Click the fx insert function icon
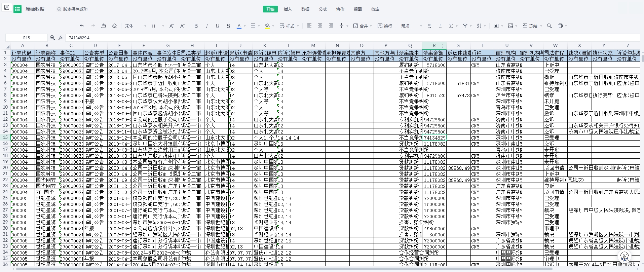Image resolution: width=644 pixels, height=272 pixels. point(61,38)
